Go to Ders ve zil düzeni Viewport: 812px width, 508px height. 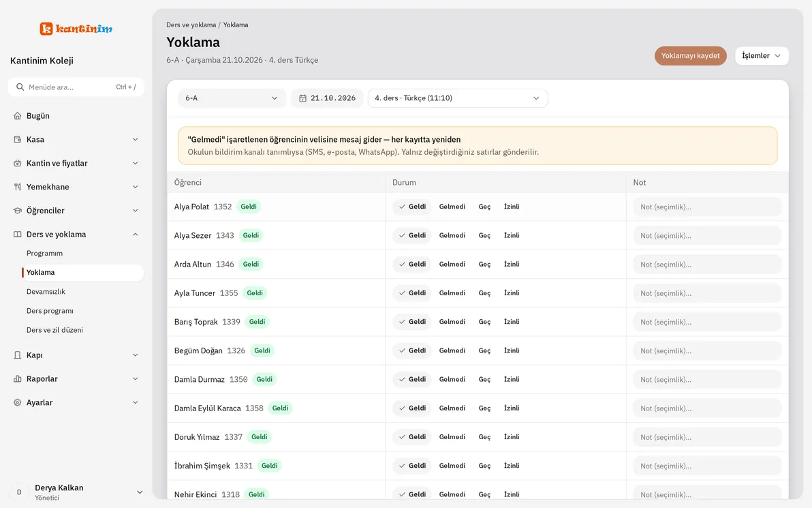click(54, 330)
